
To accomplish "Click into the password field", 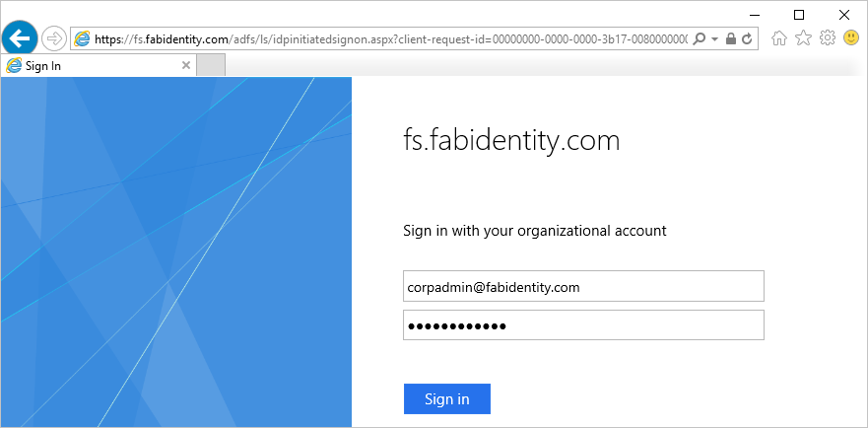I will [583, 325].
